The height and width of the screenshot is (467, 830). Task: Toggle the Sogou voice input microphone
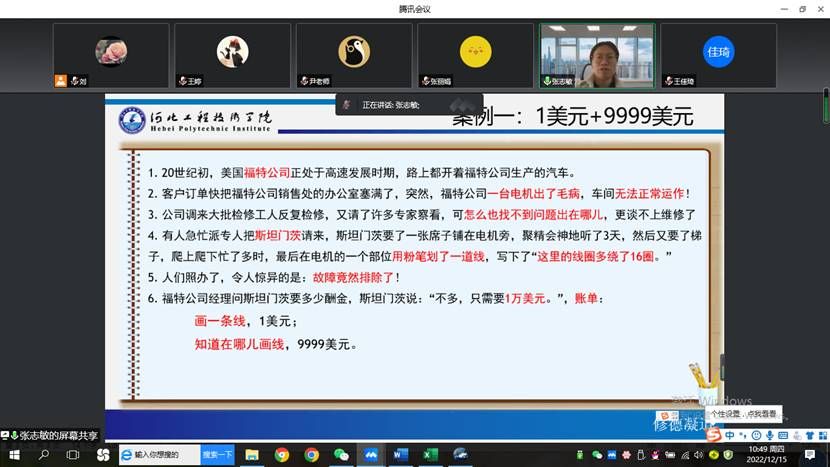[768, 435]
